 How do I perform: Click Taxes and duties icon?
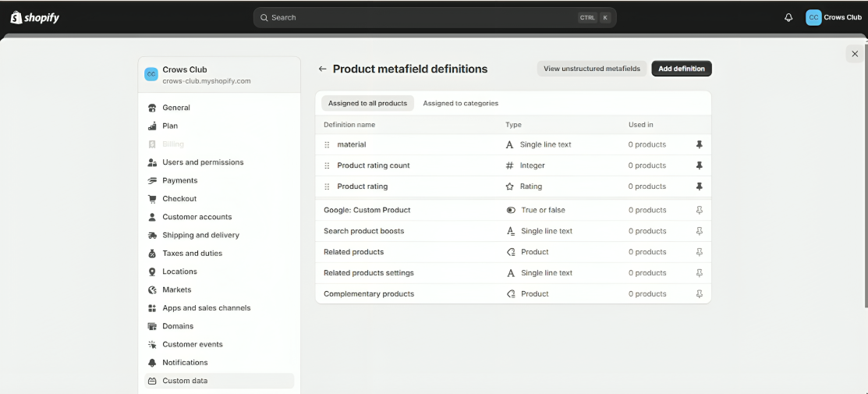tap(152, 254)
